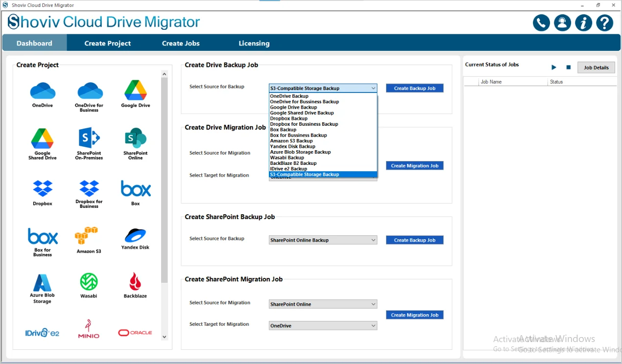
Task: Select Box for Bussiness Backup option
Action: (323, 136)
